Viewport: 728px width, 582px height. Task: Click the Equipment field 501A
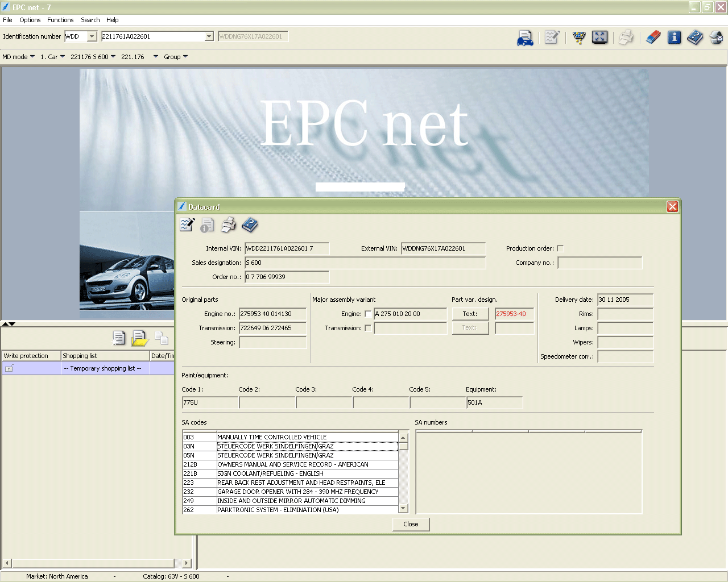tap(494, 402)
